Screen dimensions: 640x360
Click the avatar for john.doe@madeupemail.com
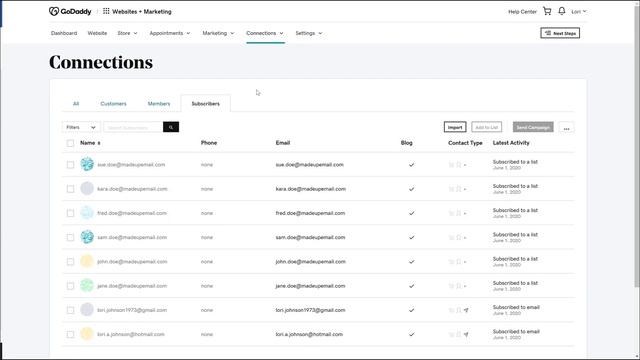87,261
